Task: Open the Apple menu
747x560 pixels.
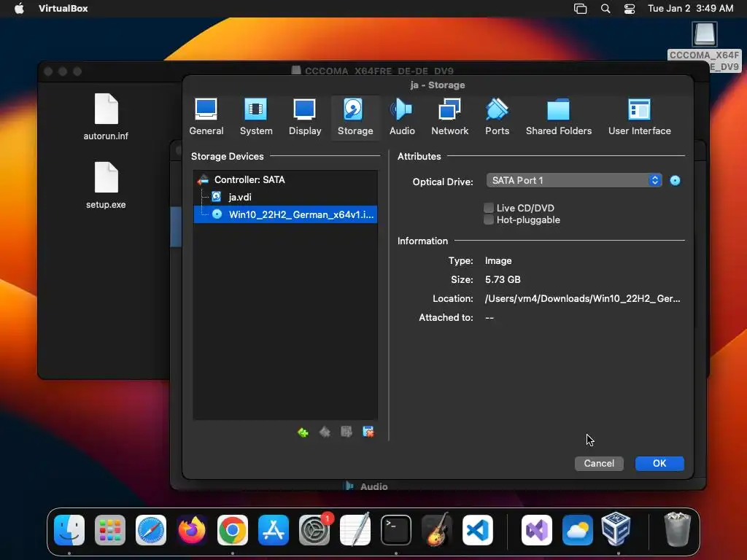Action: (x=19, y=9)
